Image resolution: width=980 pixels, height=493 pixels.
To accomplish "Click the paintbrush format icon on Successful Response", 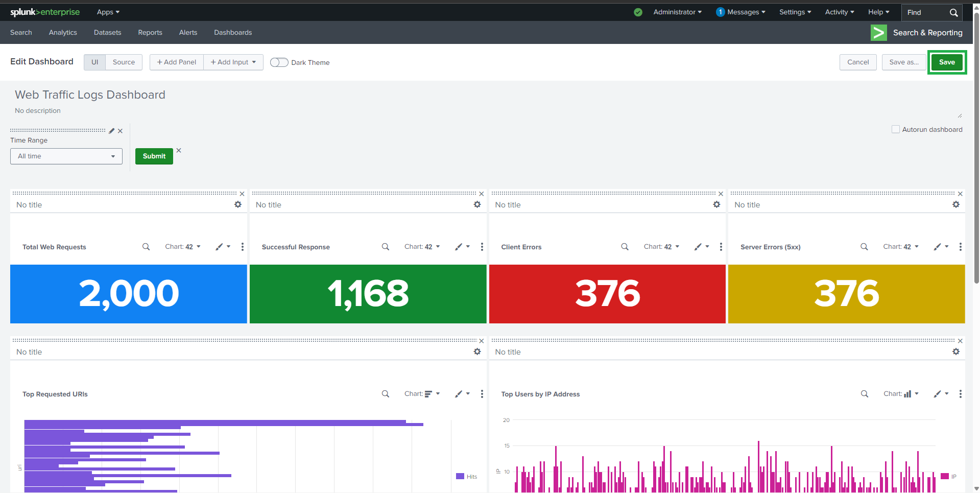I will coord(459,247).
